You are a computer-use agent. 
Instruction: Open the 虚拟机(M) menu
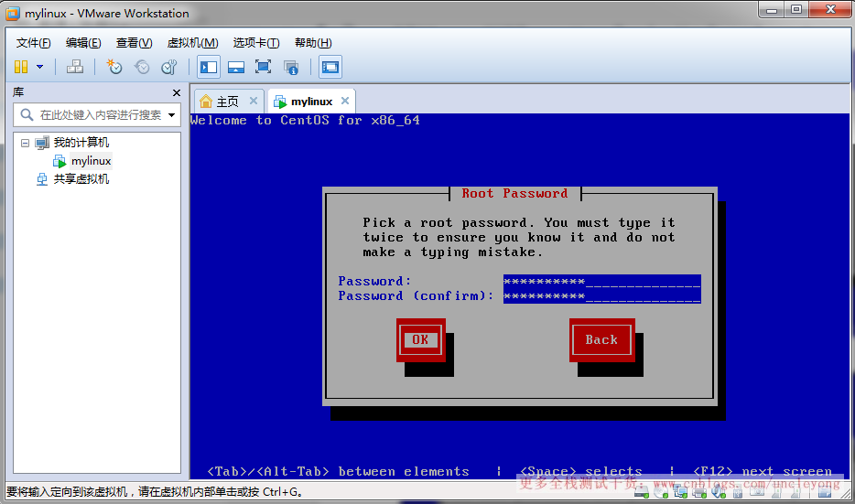pyautogui.click(x=192, y=43)
